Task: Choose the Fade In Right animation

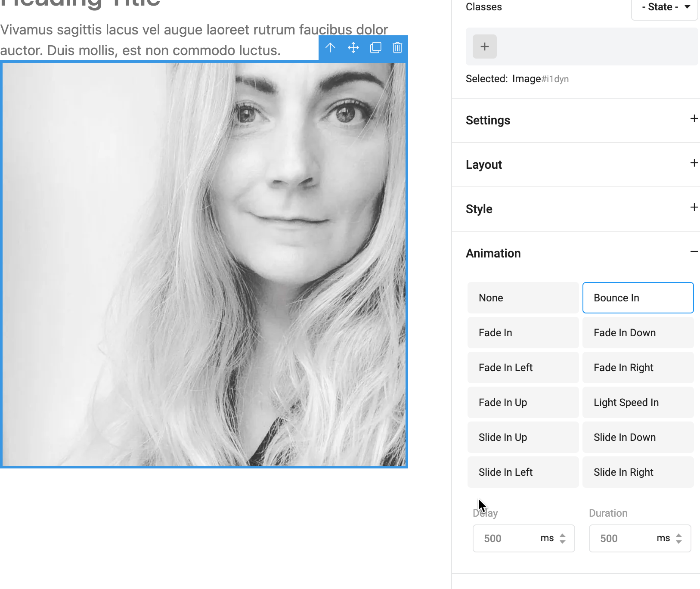Action: (x=638, y=368)
